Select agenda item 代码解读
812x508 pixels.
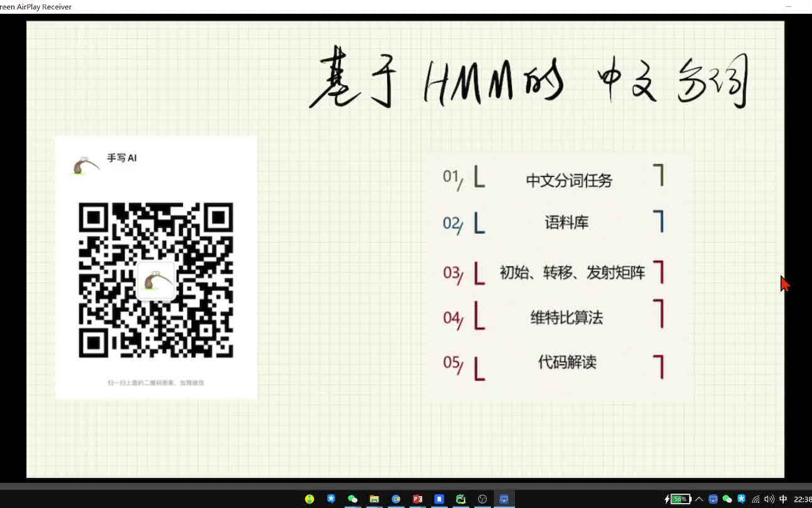[x=567, y=362]
